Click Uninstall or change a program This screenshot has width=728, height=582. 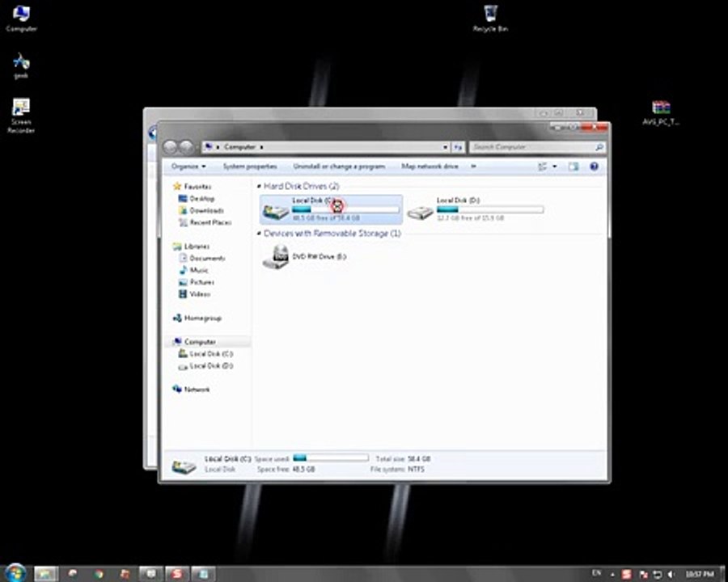point(339,167)
